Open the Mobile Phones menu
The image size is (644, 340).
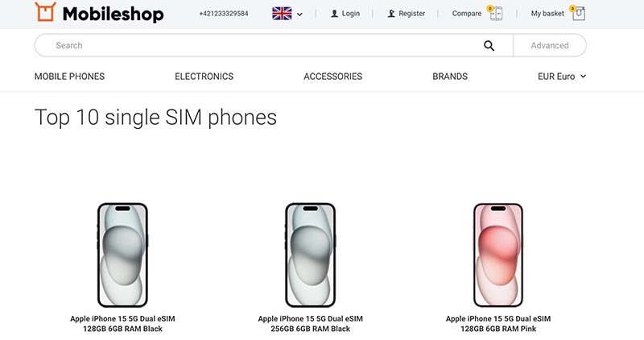click(x=69, y=77)
